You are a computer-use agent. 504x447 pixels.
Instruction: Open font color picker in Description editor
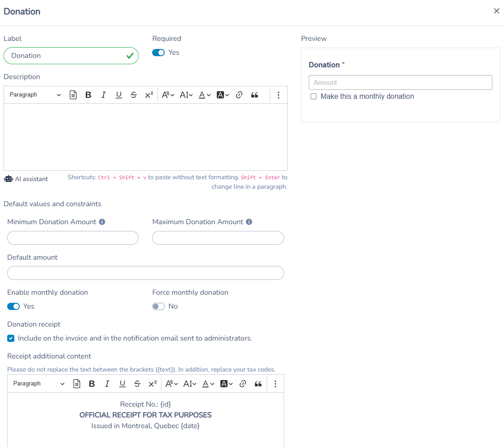pos(205,95)
